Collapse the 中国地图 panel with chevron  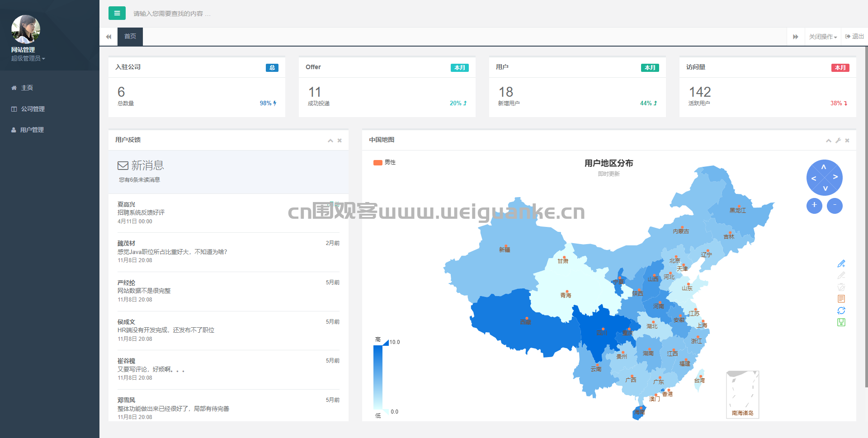[829, 141]
